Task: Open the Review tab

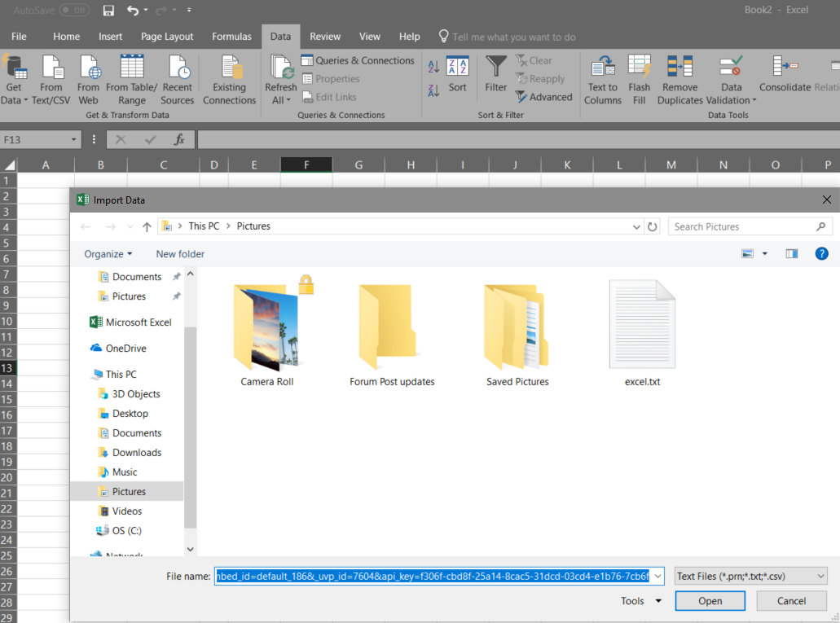Action: (x=325, y=37)
